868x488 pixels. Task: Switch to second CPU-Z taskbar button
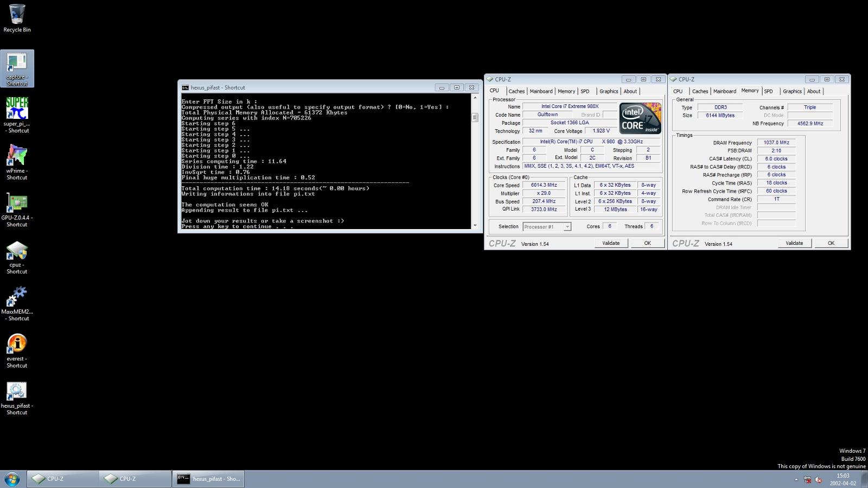[135, 479]
